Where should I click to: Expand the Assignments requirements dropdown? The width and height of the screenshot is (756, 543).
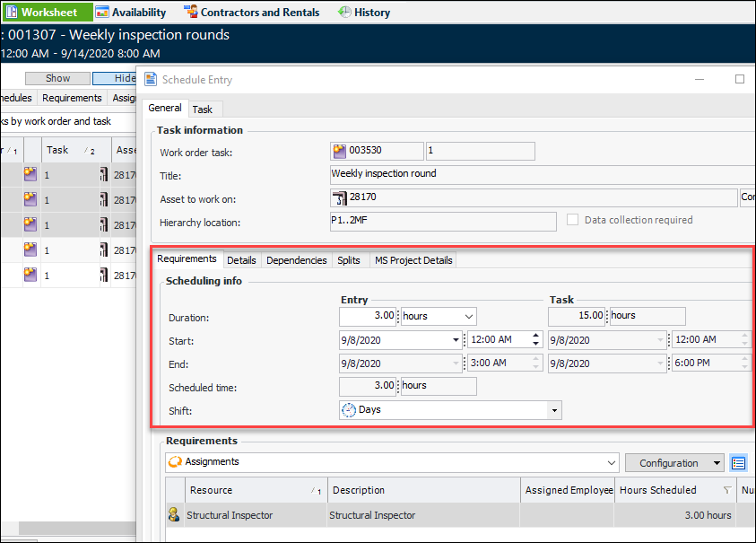coord(612,463)
